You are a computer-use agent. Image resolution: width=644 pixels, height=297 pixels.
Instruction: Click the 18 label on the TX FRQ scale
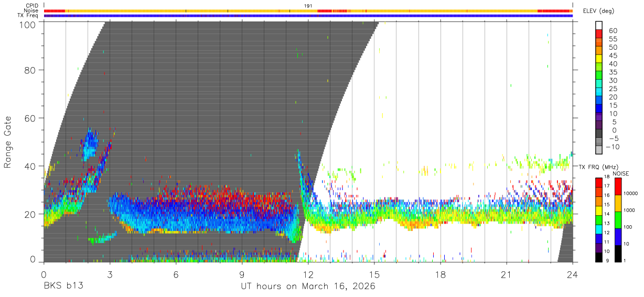pyautogui.click(x=607, y=178)
